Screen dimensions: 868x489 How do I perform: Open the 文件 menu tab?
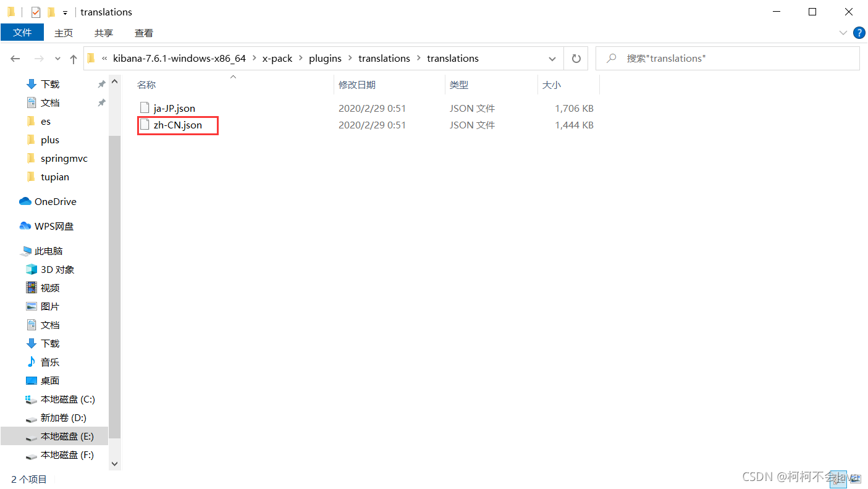[22, 33]
